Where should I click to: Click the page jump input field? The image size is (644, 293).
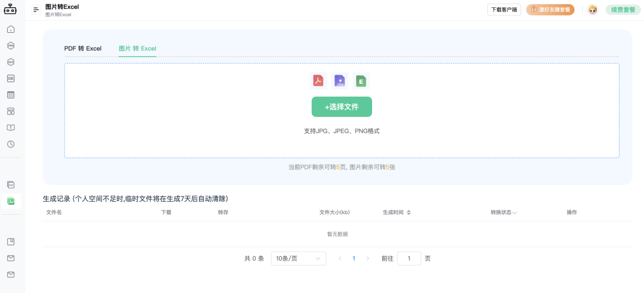[409, 258]
